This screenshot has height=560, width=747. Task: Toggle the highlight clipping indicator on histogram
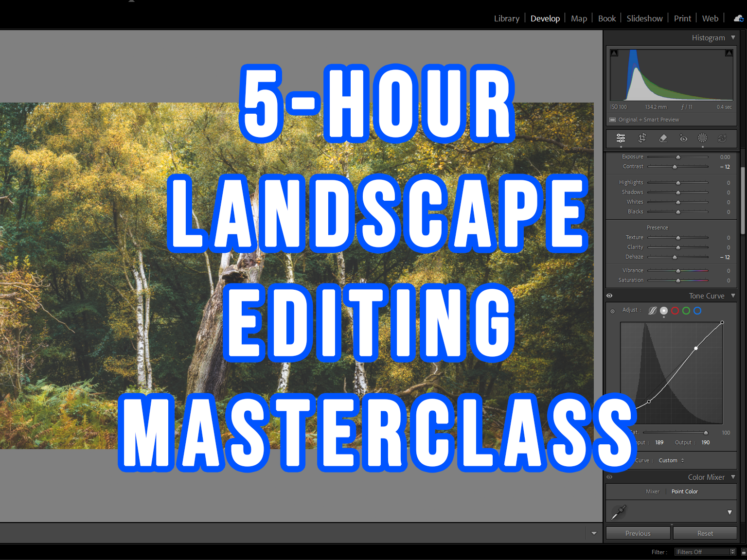729,52
